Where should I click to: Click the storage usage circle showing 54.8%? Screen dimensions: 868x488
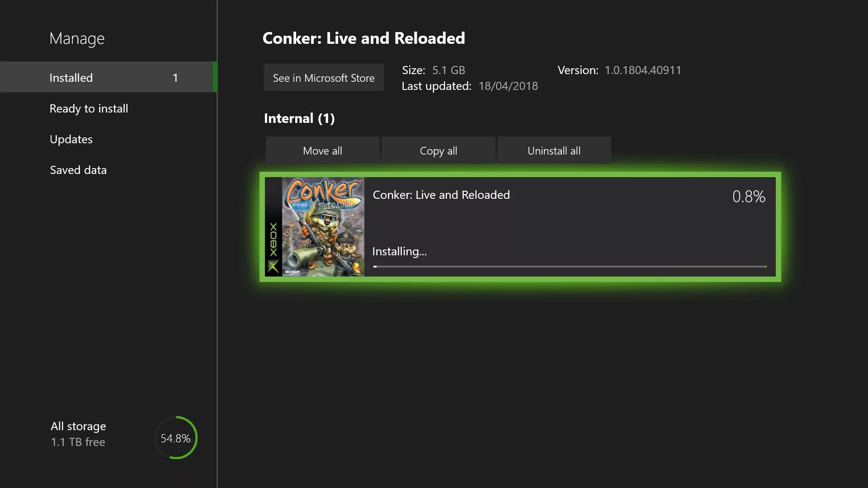point(176,438)
